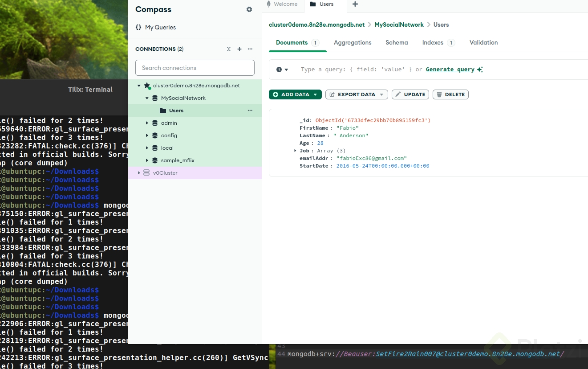The height and width of the screenshot is (369, 588).
Task: Open Add Data dropdown button
Action: (x=295, y=94)
